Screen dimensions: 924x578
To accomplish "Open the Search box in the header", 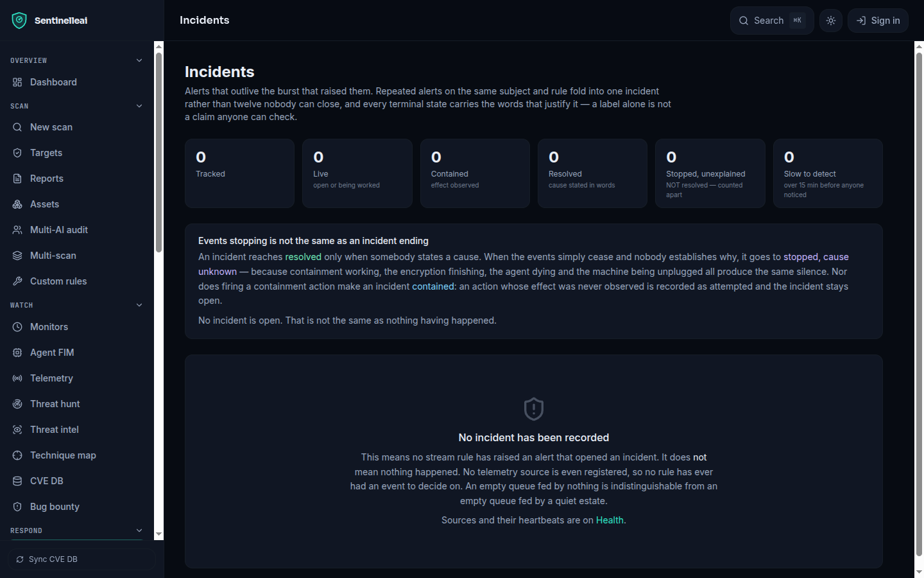I will pos(772,21).
